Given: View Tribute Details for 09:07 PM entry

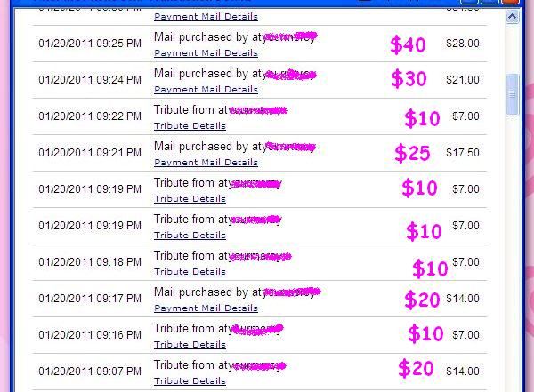Looking at the screenshot, I should (190, 380).
